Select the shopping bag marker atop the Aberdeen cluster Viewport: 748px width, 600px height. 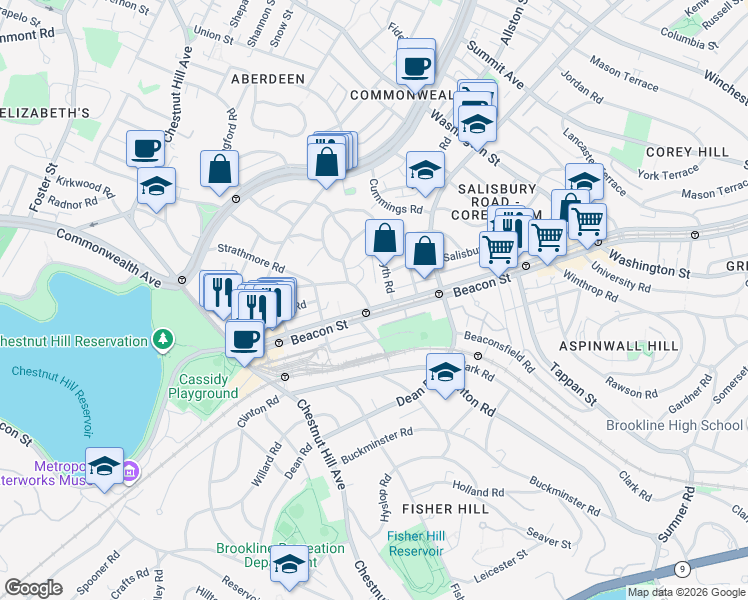pos(326,162)
